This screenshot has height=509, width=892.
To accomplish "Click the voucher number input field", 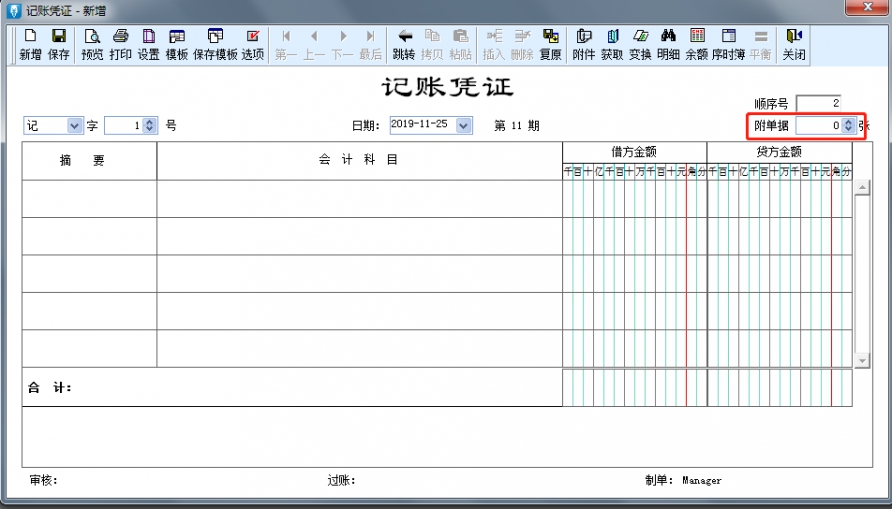I will 124,125.
